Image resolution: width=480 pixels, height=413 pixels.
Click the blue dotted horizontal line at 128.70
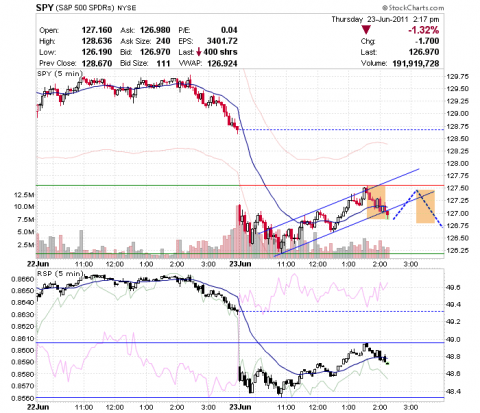click(x=342, y=129)
